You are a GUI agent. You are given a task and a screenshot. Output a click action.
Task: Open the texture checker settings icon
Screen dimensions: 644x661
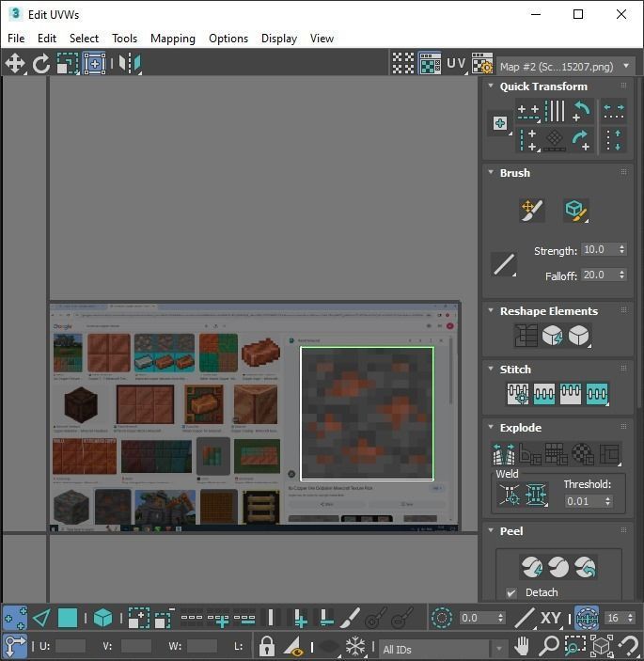(x=482, y=64)
